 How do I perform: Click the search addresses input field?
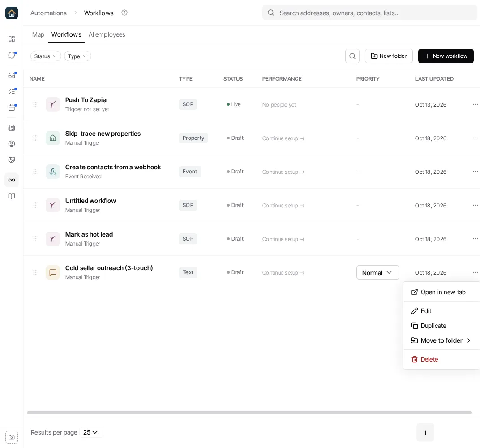pos(369,13)
